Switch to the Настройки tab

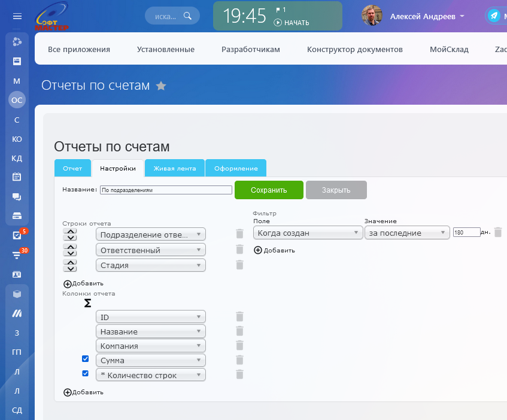(x=118, y=168)
